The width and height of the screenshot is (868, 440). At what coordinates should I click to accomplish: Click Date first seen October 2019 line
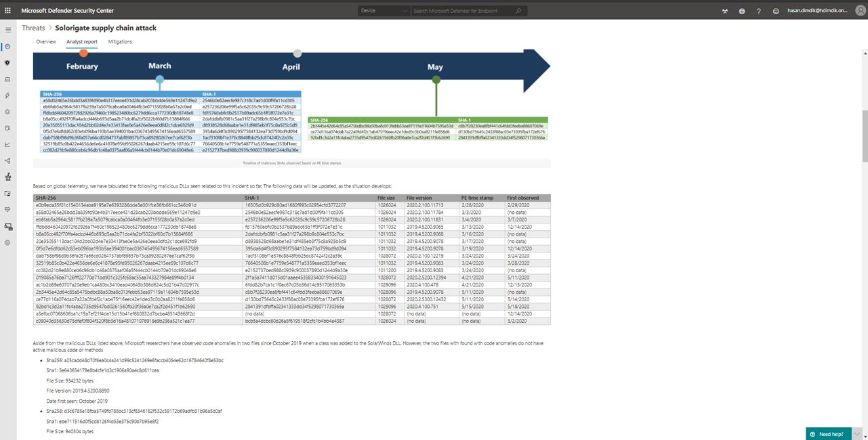[x=79, y=401]
